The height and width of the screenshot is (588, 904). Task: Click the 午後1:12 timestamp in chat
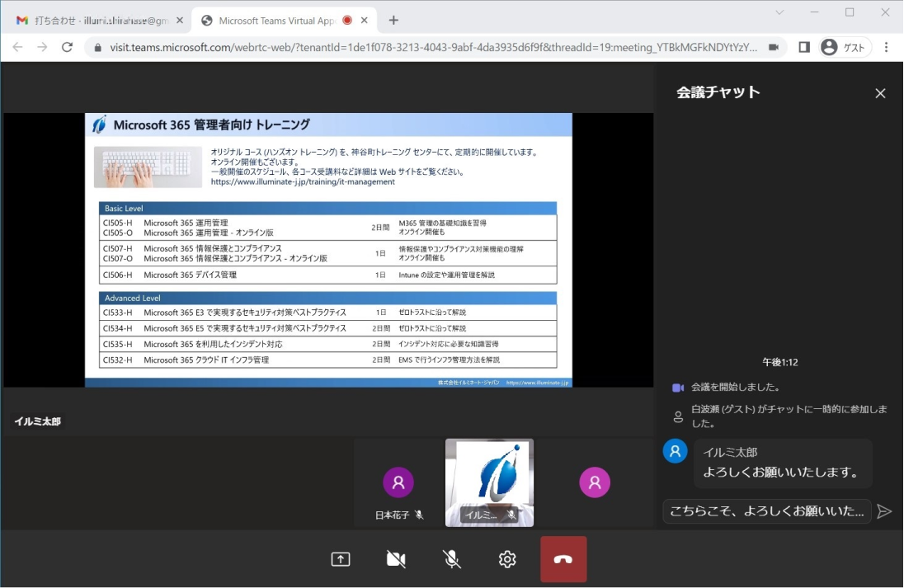click(x=780, y=363)
